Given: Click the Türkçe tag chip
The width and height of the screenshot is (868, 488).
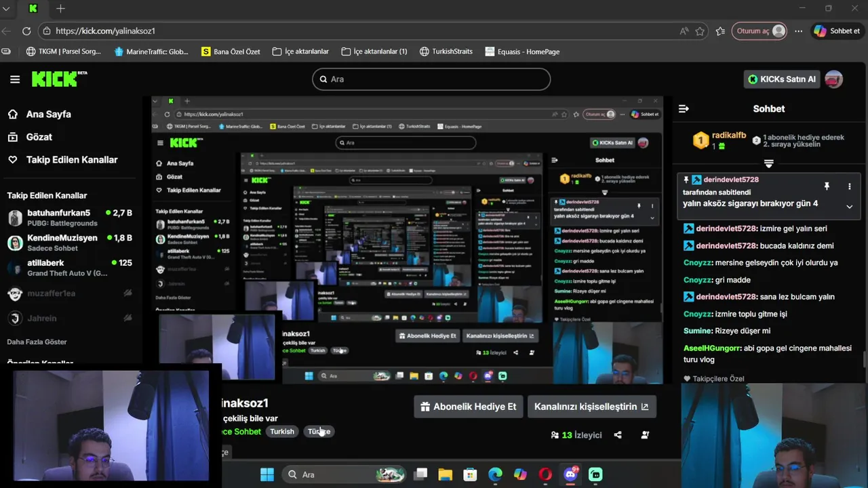Looking at the screenshot, I should (x=319, y=432).
